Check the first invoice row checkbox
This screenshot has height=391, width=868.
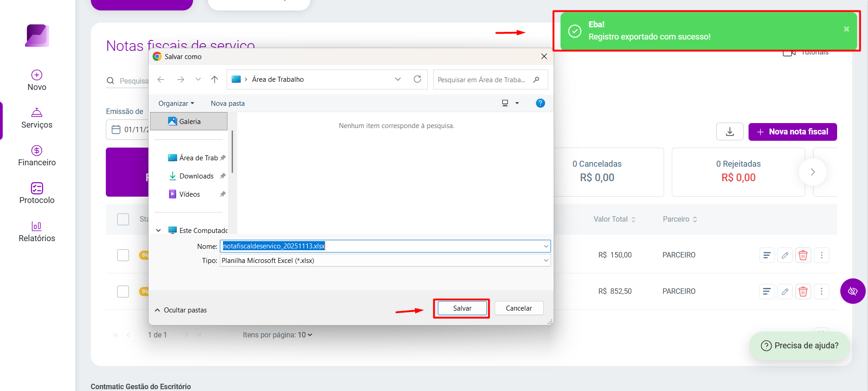(123, 255)
